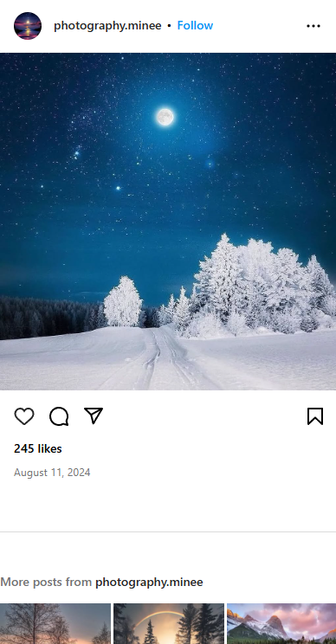Open the pink sky mountain peaks thumbnail
Viewport: 336px width, 644px height.
[x=281, y=623]
